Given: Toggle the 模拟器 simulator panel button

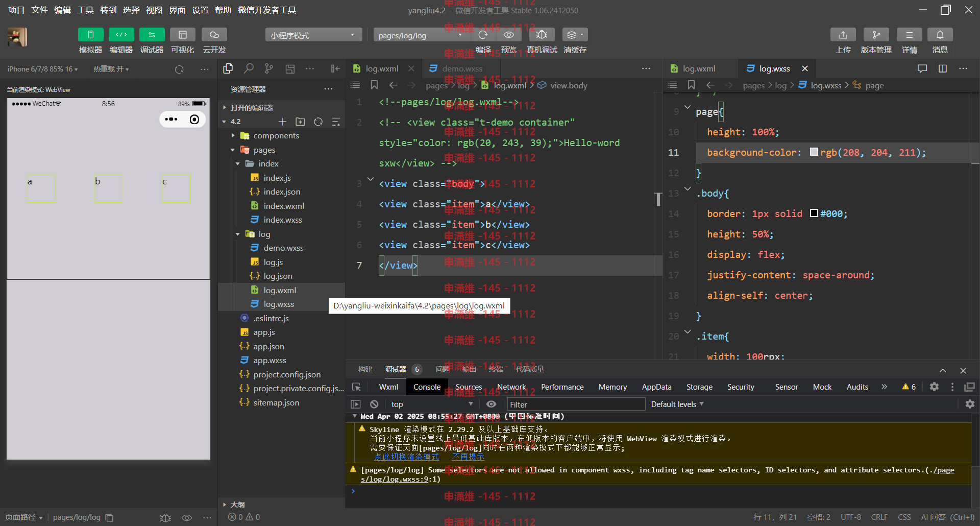Looking at the screenshot, I should [x=90, y=34].
